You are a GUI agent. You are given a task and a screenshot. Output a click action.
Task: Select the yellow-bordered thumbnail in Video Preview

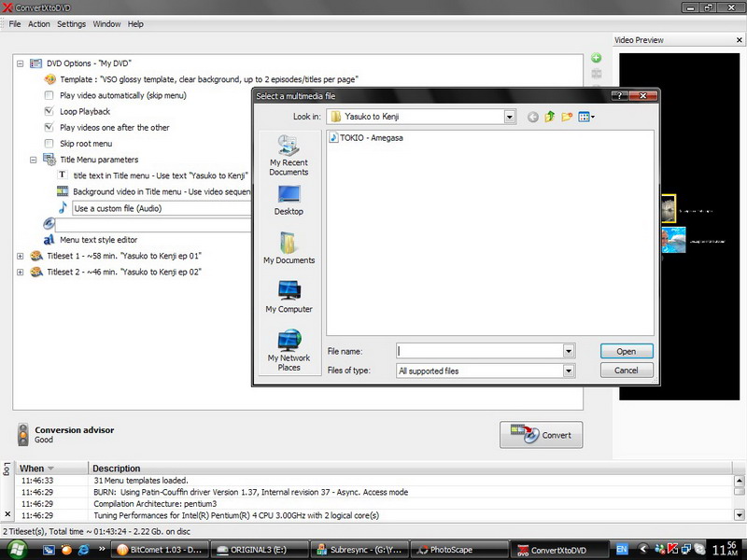click(x=669, y=208)
